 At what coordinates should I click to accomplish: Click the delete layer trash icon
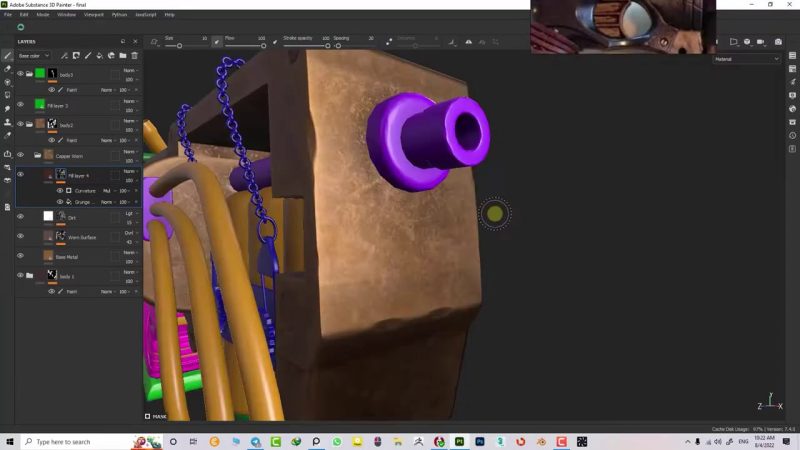tap(134, 56)
